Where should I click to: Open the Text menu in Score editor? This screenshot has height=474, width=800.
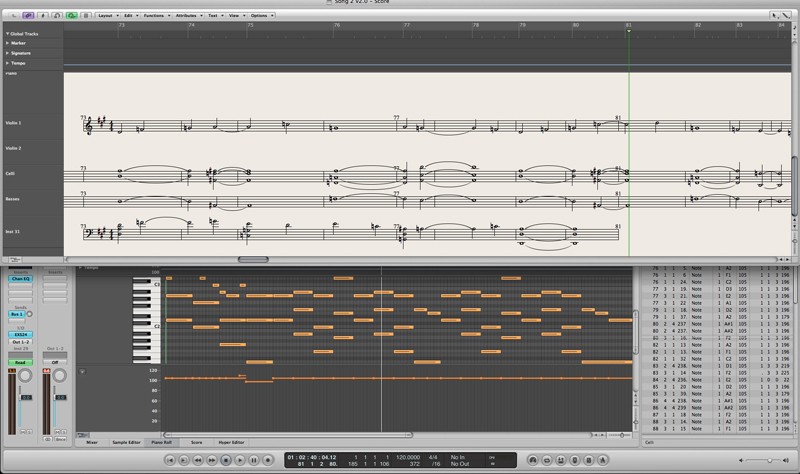click(215, 15)
